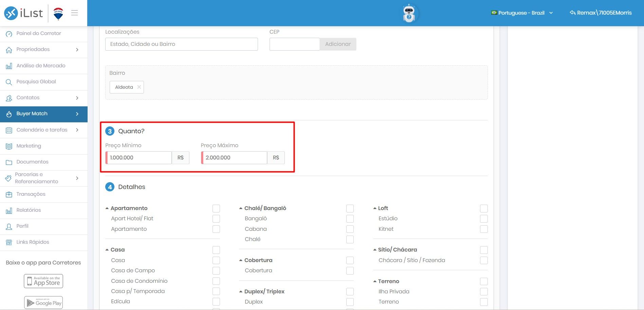Expand the Contatos submenu arrow
Image resolution: width=644 pixels, height=310 pixels.
77,98
